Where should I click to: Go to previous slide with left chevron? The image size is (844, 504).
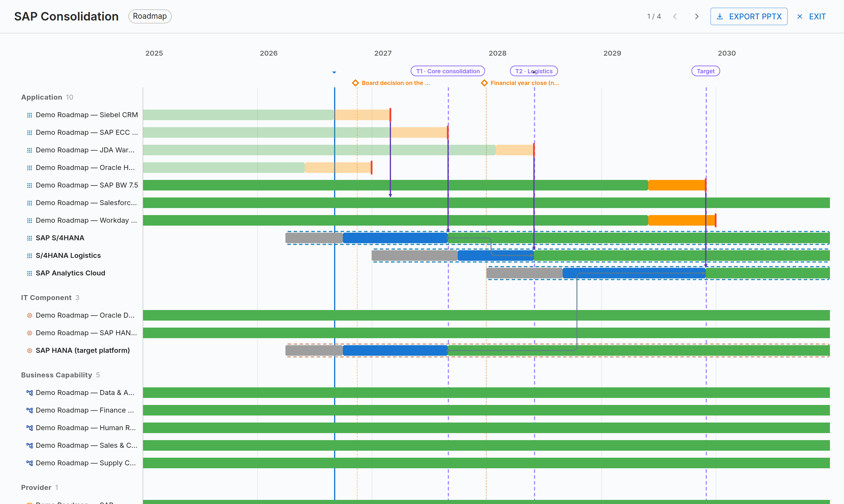675,17
